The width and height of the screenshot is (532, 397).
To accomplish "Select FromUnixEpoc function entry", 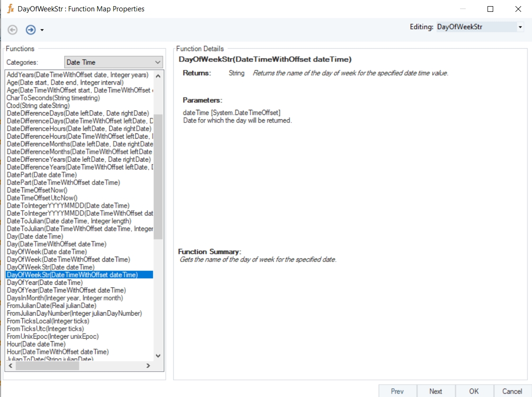I will (53, 336).
